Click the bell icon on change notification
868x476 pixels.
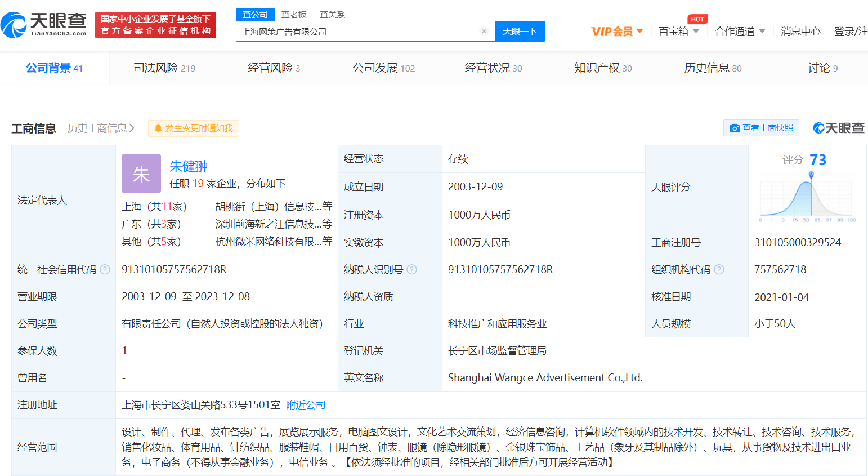coord(158,128)
